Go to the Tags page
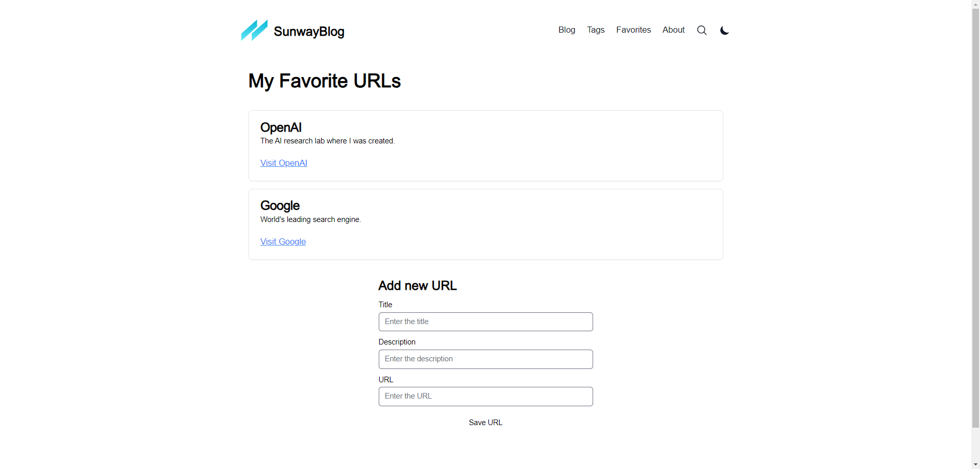Screen dimensions: 980x469 click(x=596, y=30)
